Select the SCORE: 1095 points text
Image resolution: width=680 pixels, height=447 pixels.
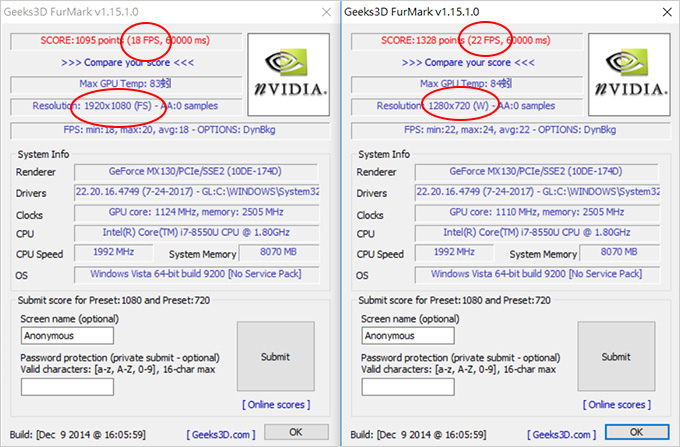coord(82,40)
